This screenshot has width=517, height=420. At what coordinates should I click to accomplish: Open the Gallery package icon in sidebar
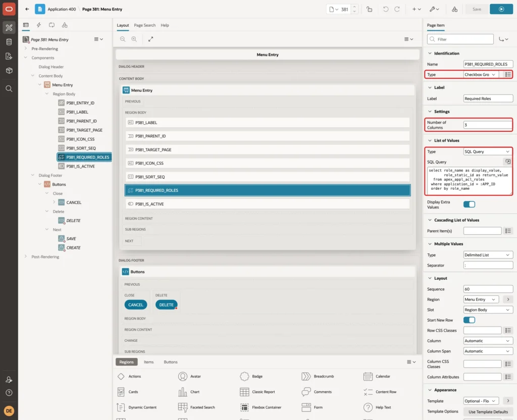[9, 71]
